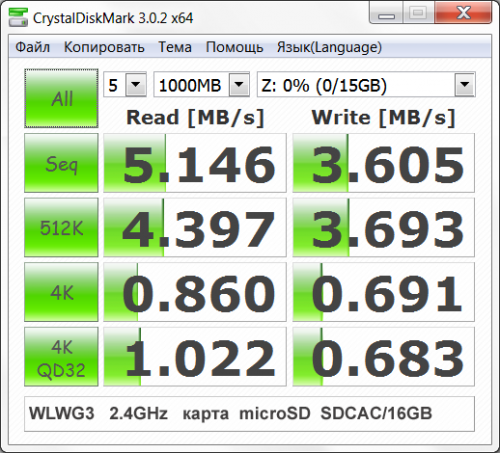
Task: Select the 4K QD32 write result 0.683
Action: 383,357
